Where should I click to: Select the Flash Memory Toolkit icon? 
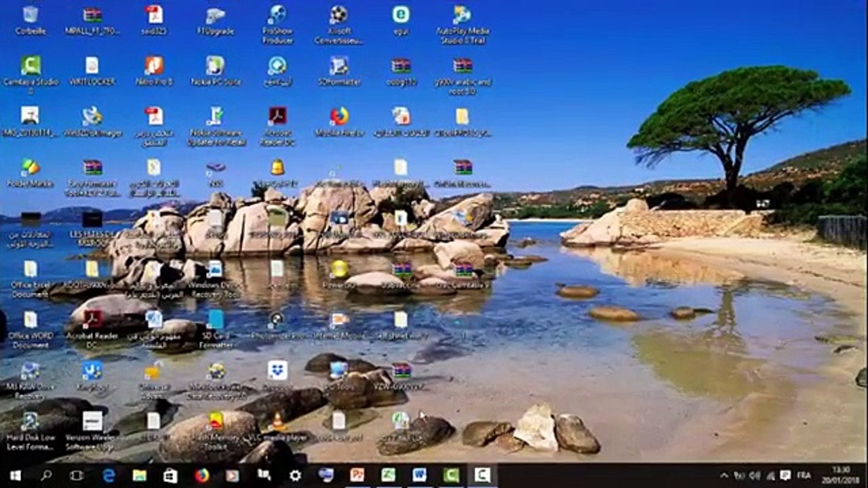click(216, 432)
